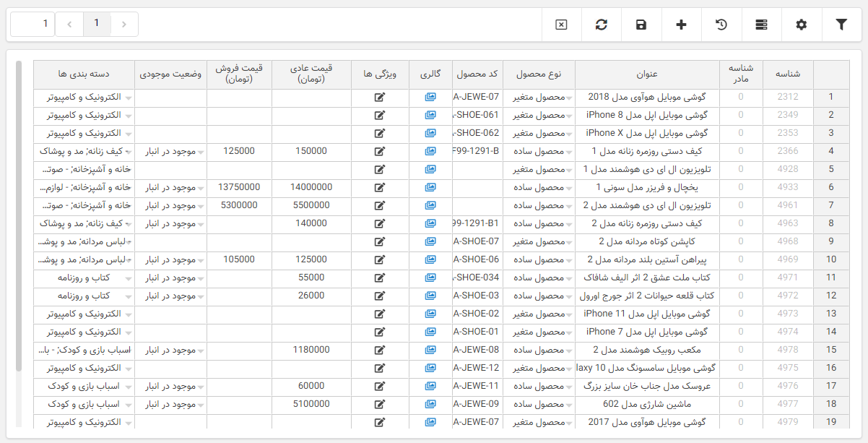The image size is (868, 443).
Task: Select page 1 in pagination
Action: click(97, 24)
